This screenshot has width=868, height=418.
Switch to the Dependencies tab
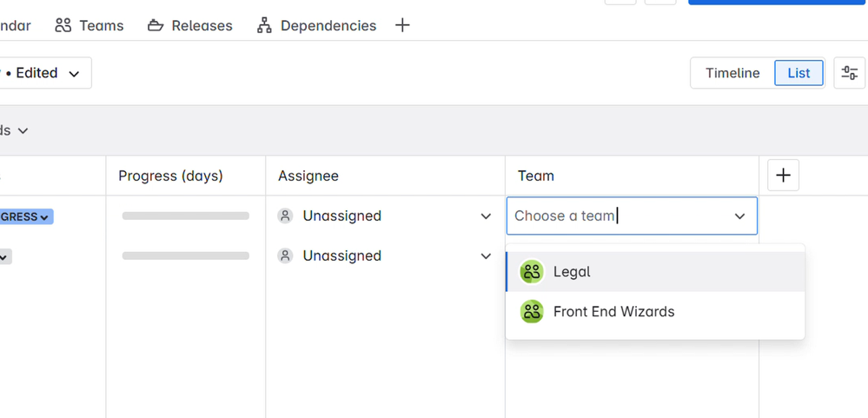tap(317, 26)
